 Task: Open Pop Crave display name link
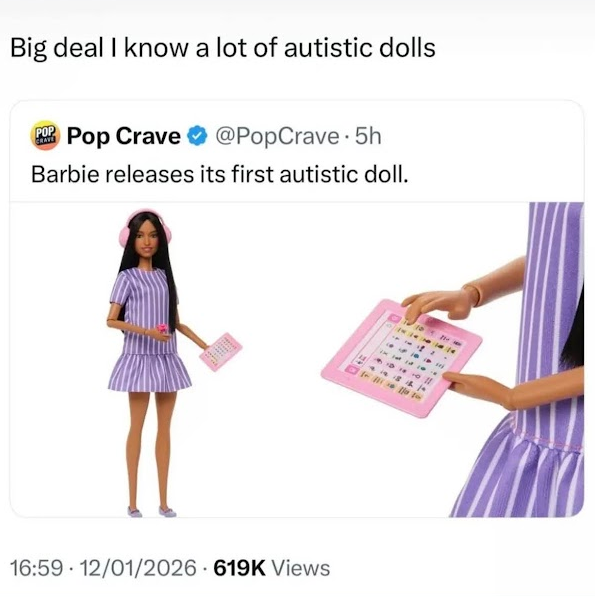124,136
